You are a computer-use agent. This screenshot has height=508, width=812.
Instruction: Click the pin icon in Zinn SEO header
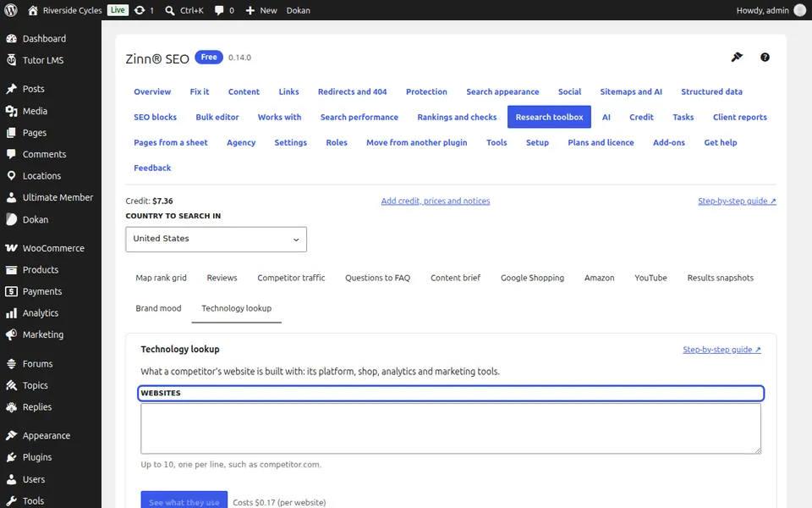pyautogui.click(x=737, y=57)
